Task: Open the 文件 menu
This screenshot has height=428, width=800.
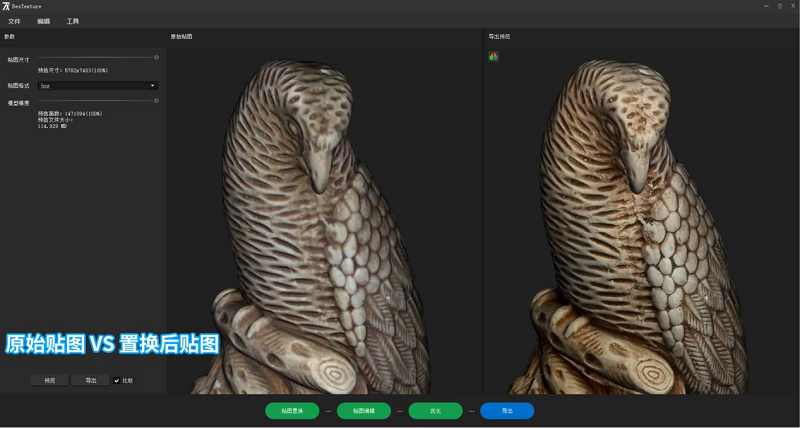Action: (14, 21)
